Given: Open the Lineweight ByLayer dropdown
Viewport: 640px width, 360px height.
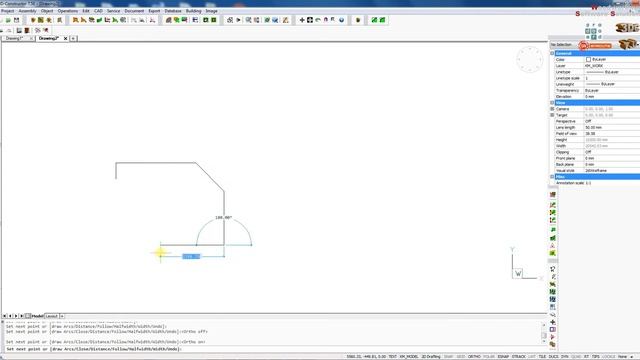Looking at the screenshot, I should 611,84.
